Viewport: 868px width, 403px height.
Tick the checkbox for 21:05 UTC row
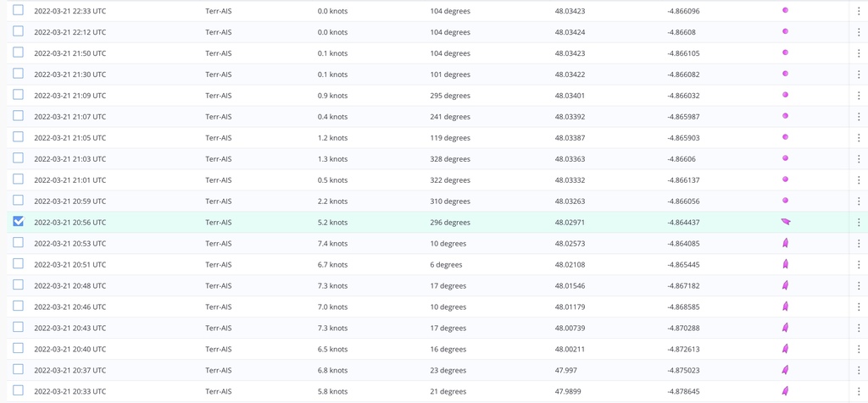tap(19, 136)
